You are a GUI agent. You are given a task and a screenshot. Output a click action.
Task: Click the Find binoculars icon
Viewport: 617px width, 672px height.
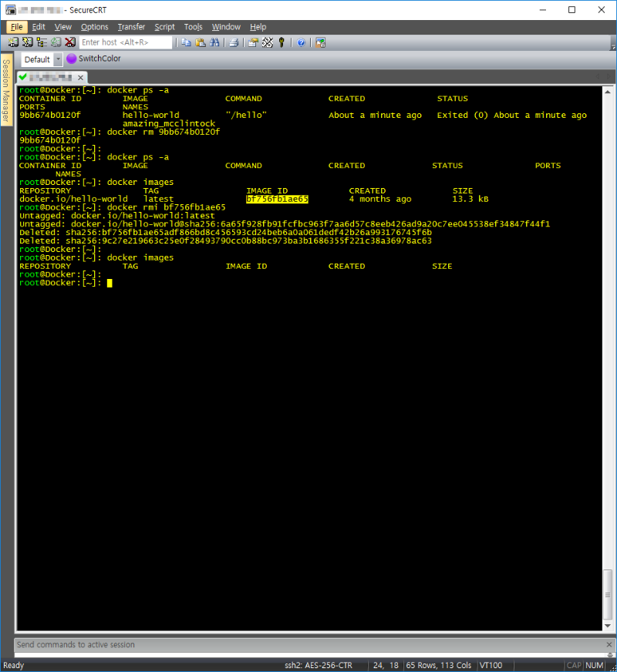coord(214,42)
